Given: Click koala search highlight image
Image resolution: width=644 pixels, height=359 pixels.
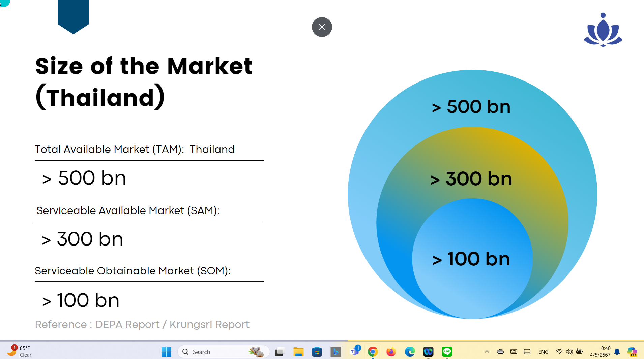Looking at the screenshot, I should [256, 352].
